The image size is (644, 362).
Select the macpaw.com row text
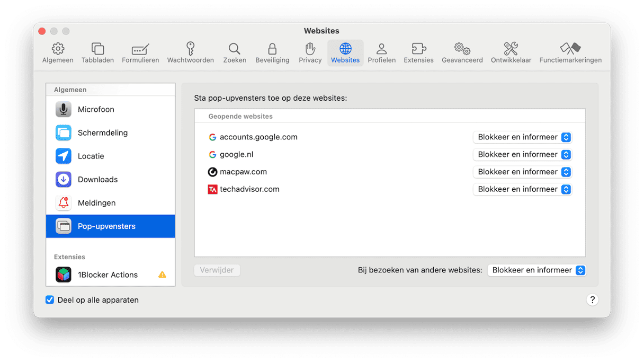tap(243, 172)
